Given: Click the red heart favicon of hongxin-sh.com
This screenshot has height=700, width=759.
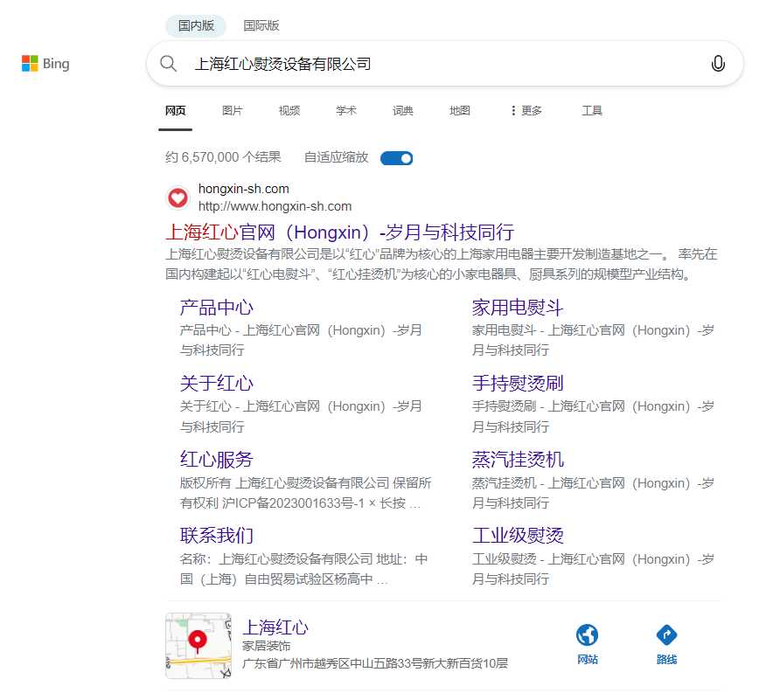Looking at the screenshot, I should (x=178, y=198).
